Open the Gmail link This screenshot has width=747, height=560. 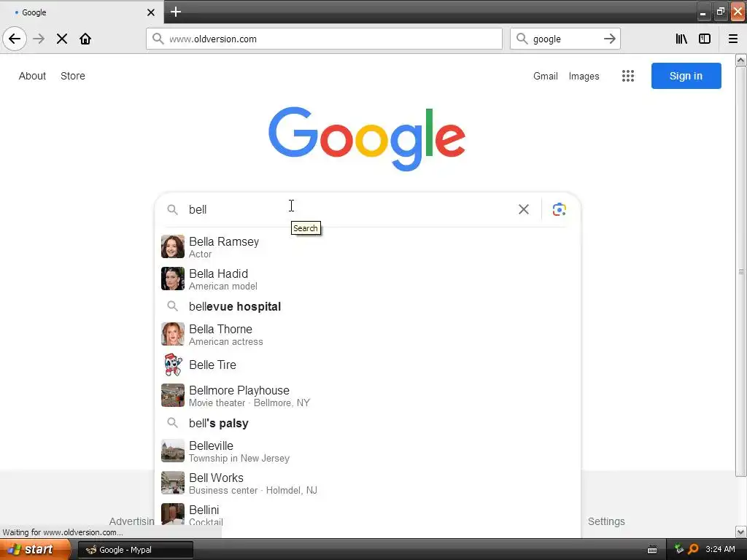[x=546, y=76]
